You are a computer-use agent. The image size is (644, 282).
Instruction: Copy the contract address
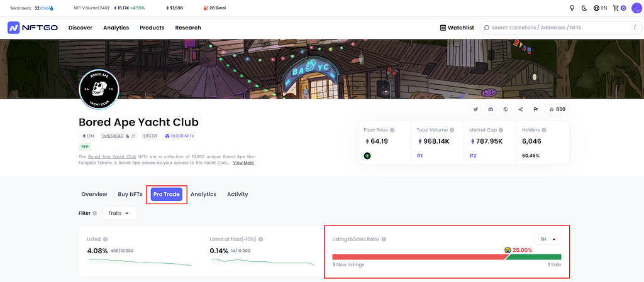pos(128,136)
